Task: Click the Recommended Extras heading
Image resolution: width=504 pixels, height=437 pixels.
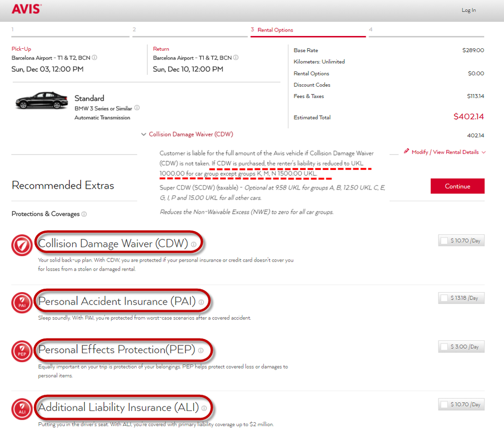Action: click(63, 185)
